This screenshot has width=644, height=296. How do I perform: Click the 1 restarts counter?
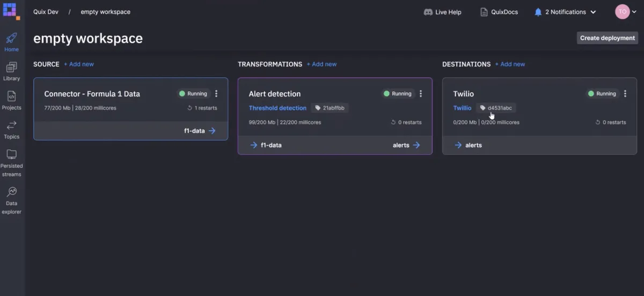202,108
